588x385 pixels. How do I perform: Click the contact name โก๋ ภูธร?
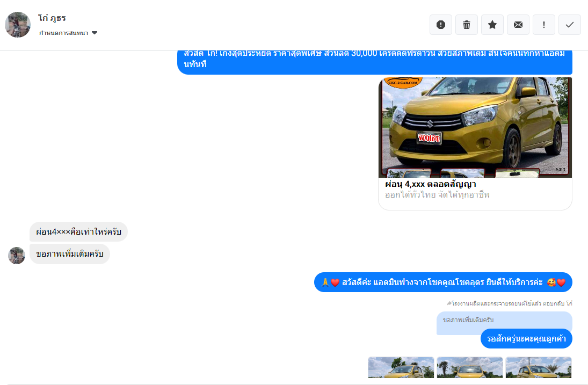click(52, 18)
